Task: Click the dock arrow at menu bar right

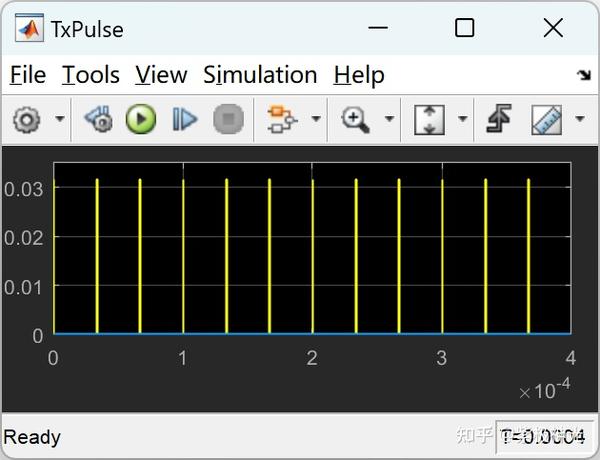Action: click(584, 75)
